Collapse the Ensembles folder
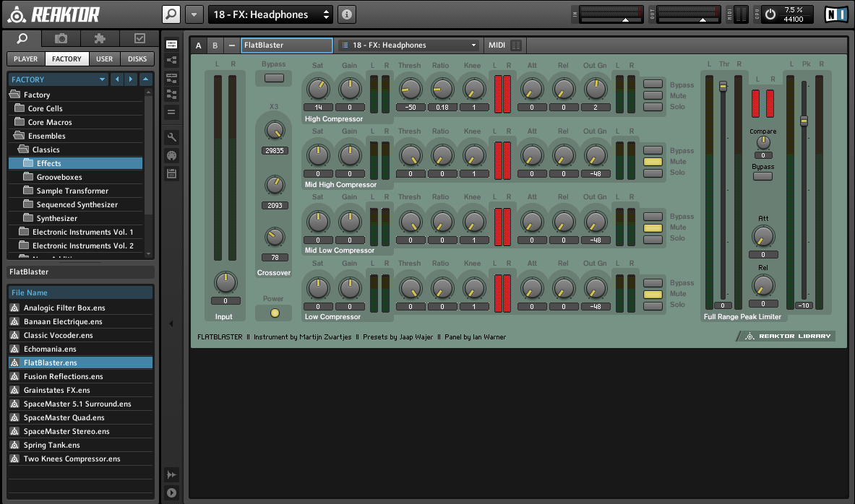 tap(19, 135)
